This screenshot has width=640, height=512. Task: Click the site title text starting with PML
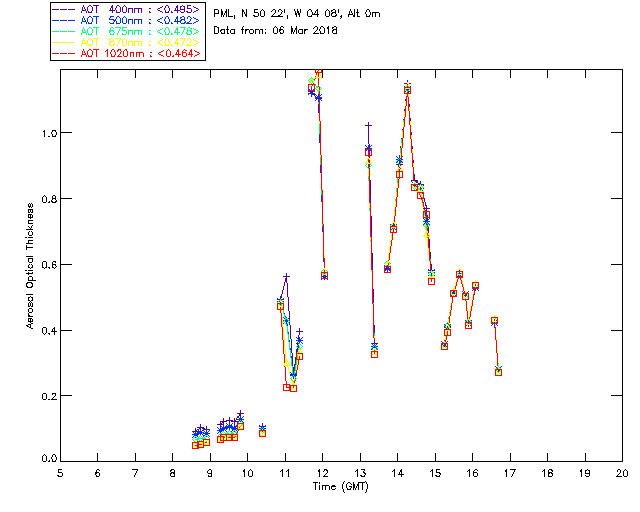(297, 14)
